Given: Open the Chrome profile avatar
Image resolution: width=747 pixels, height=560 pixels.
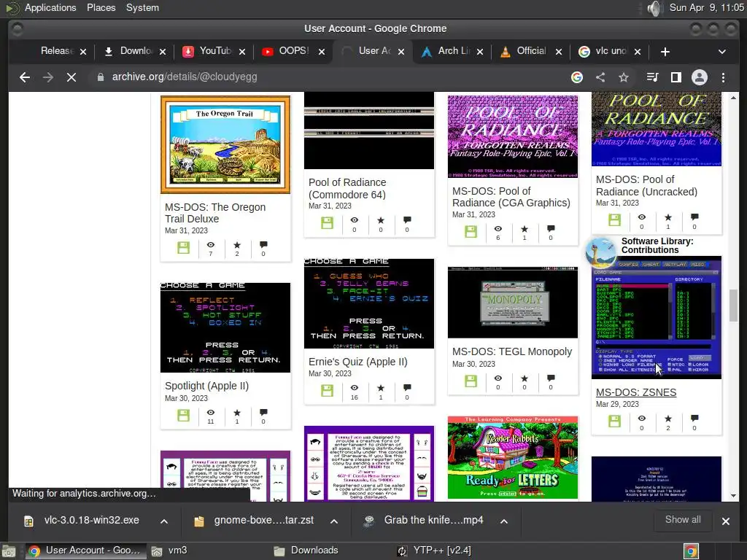Looking at the screenshot, I should 700,77.
